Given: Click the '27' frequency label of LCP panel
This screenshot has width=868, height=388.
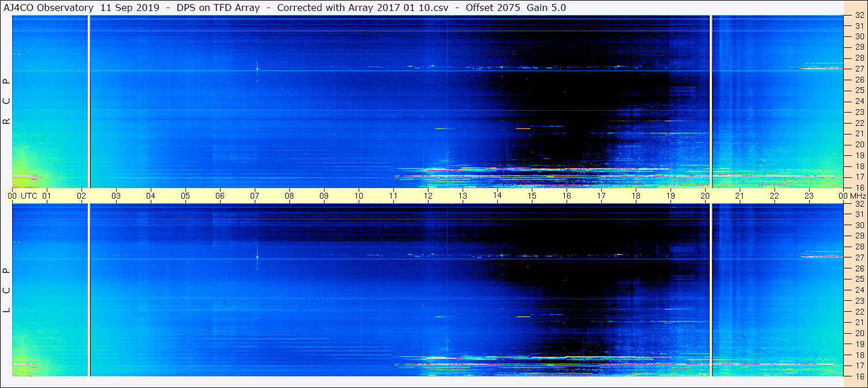Looking at the screenshot, I should (859, 258).
